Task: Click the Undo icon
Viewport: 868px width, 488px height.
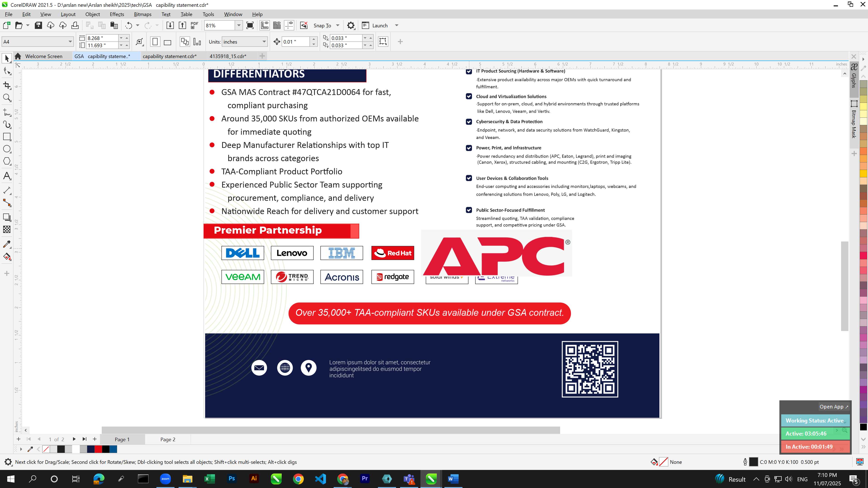Action: click(x=128, y=25)
